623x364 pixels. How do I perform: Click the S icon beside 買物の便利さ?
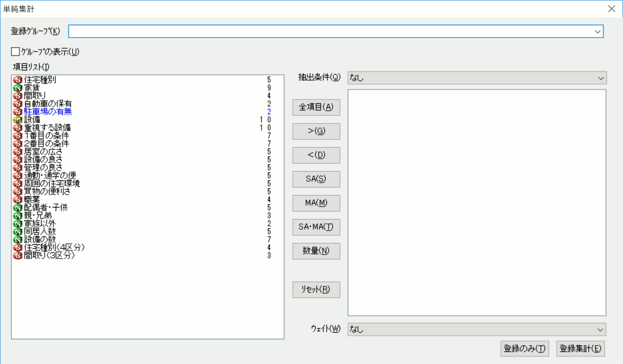[x=18, y=192]
